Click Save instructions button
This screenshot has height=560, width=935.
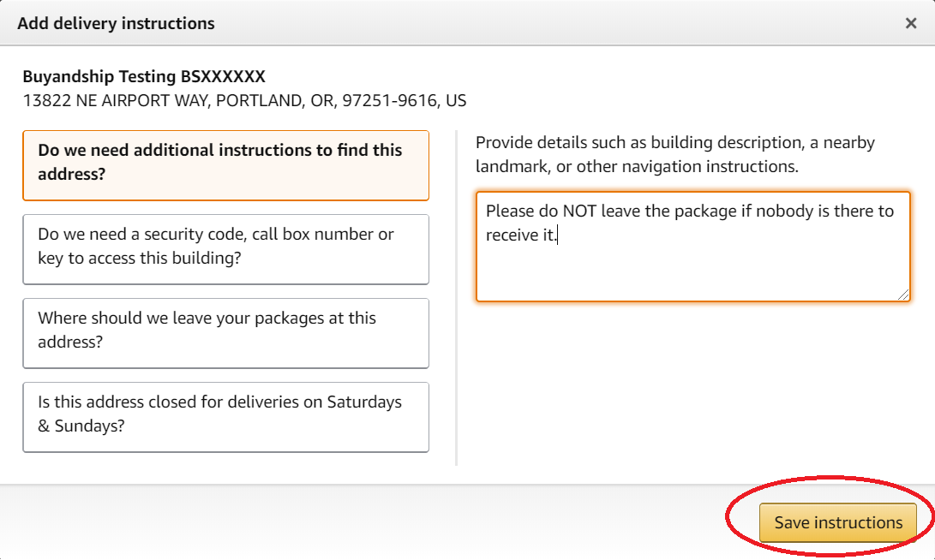coord(838,522)
